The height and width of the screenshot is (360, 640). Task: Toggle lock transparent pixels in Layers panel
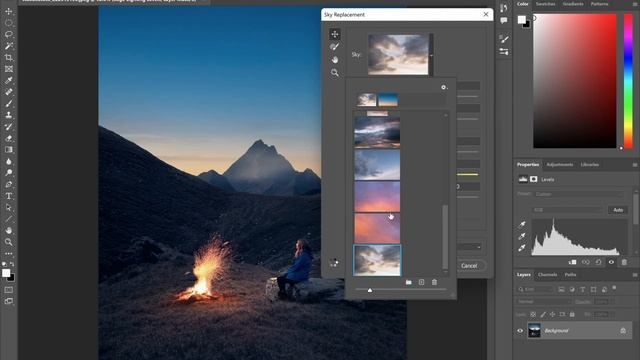coord(533,314)
